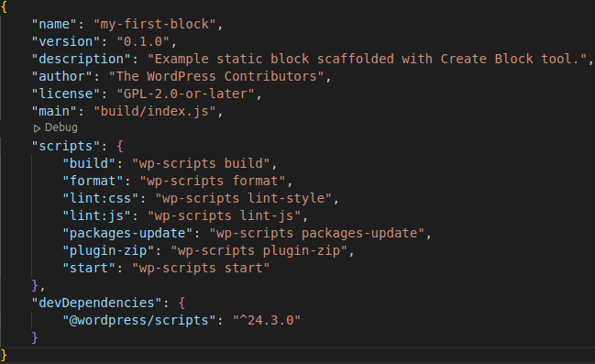Click the "start" script key
Screen dimensions: 595x364
[x=89, y=269]
